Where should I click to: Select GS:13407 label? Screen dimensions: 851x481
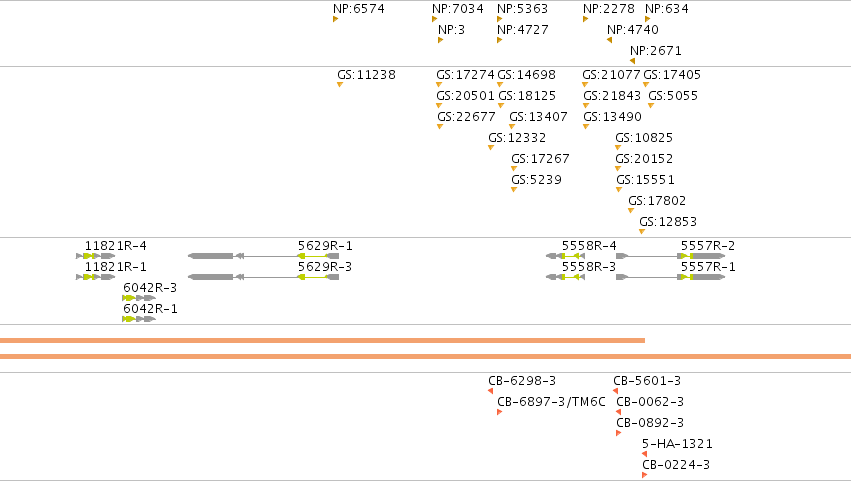pos(538,117)
